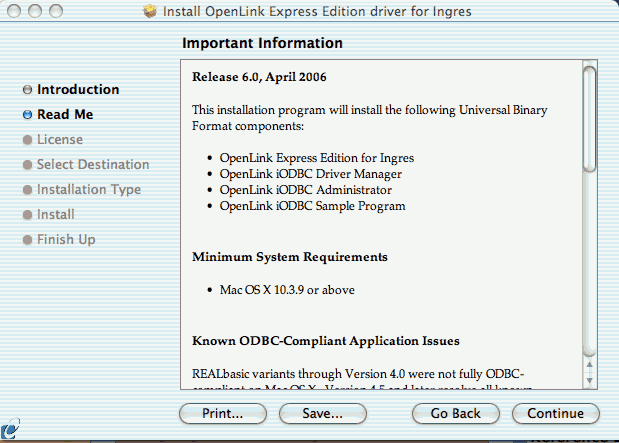Click the grey bullet icon beside License
The height and width of the screenshot is (443, 619).
(27, 140)
